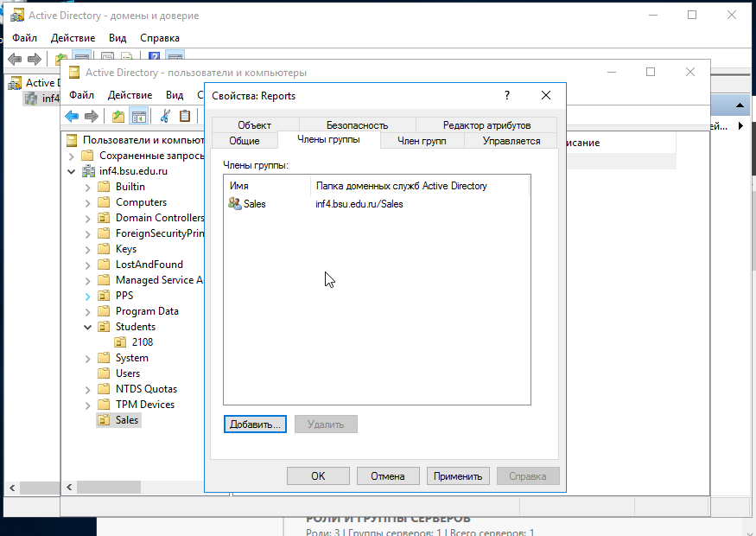The width and height of the screenshot is (756, 536).
Task: Select Active Directory root node icon in Domains window
Action: coord(15,83)
